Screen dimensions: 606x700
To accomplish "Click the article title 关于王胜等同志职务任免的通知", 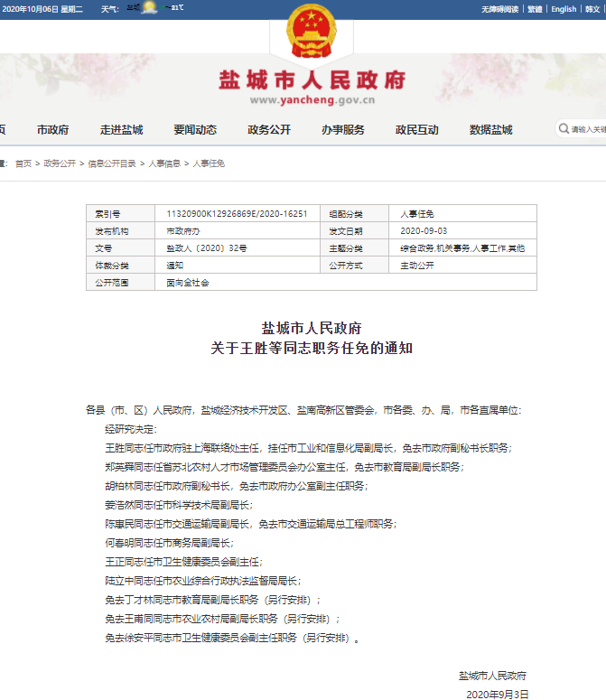I will tap(312, 348).
